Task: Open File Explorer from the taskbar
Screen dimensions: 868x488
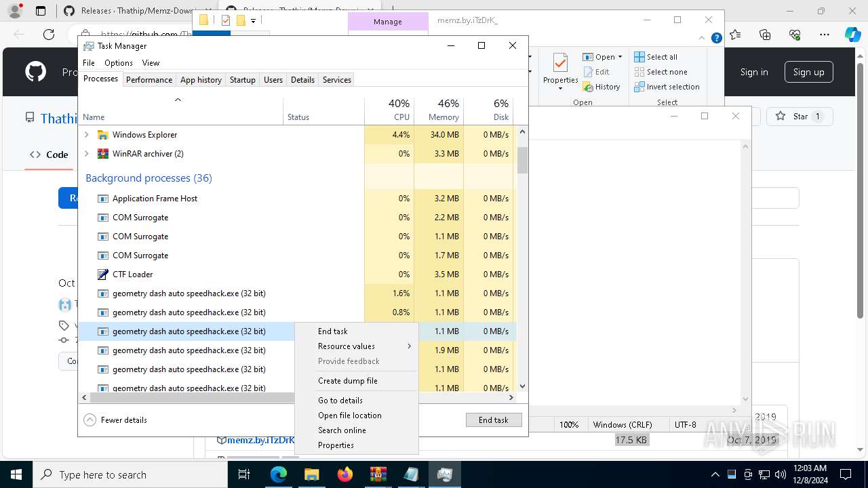Action: click(312, 474)
